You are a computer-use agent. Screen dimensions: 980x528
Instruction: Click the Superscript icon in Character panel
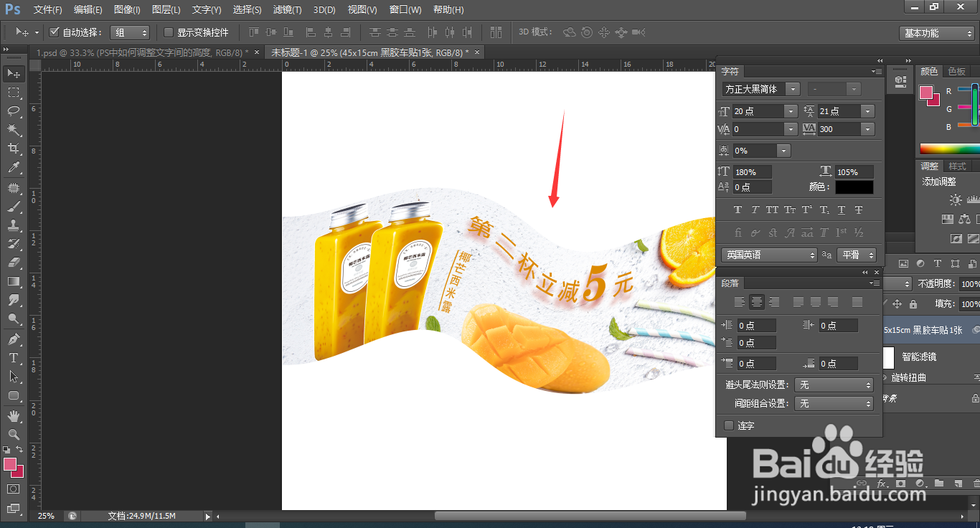[x=807, y=209]
